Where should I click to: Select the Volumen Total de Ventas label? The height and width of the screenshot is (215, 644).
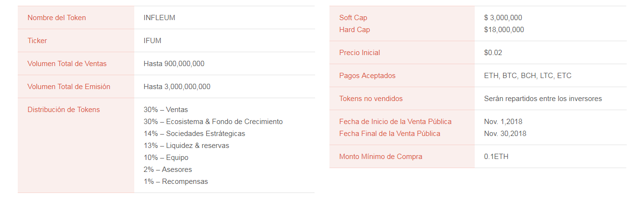(x=67, y=64)
